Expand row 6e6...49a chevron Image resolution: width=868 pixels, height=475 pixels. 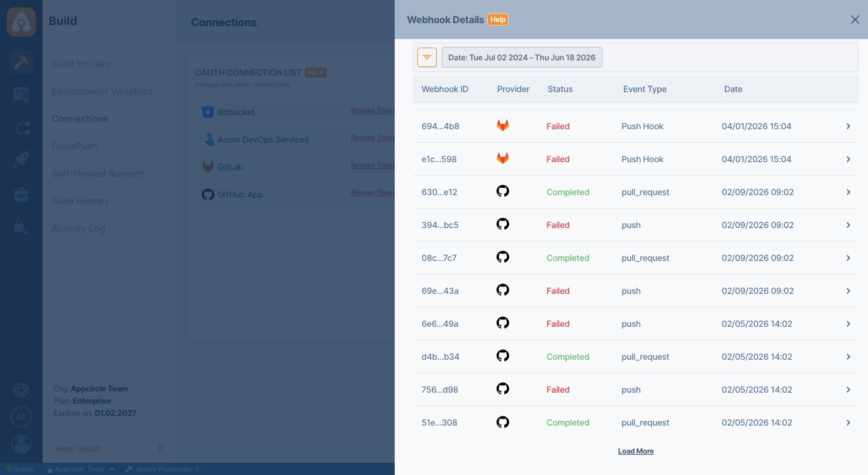(x=848, y=324)
